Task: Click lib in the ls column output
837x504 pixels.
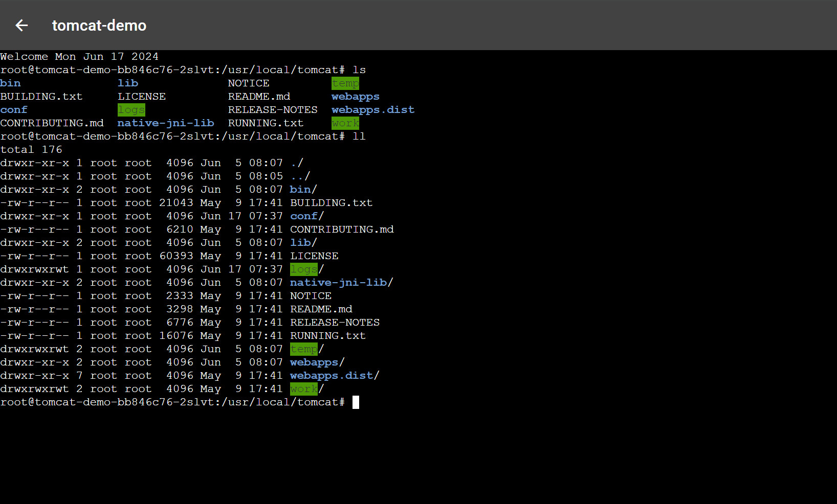Action: [128, 83]
